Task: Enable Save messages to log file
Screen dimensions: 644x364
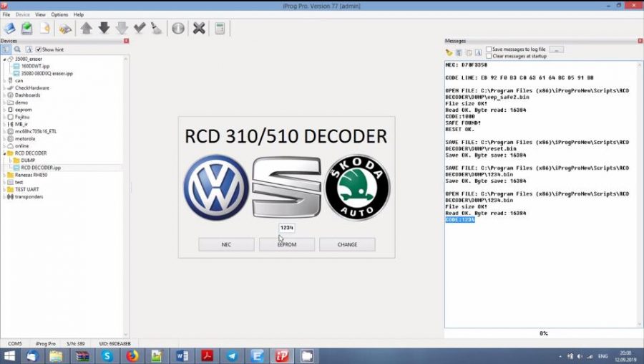Action: click(x=489, y=49)
